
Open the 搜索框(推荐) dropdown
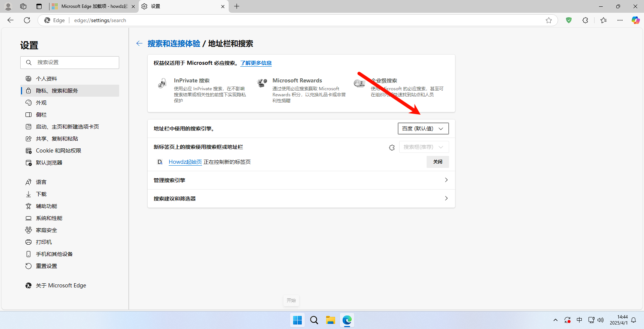tap(424, 147)
